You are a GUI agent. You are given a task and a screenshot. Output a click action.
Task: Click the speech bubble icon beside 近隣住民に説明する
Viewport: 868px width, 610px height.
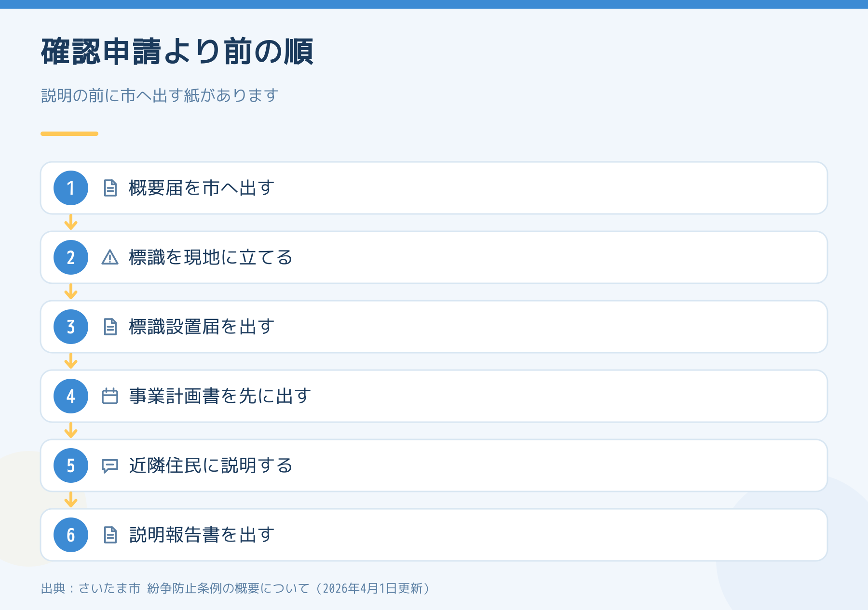[110, 466]
